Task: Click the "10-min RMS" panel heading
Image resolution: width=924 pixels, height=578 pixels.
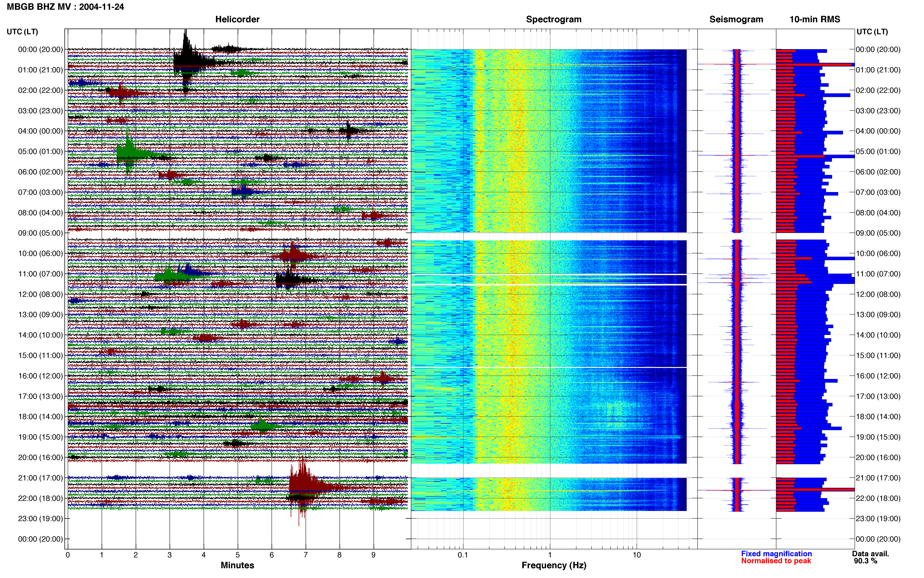Action: tap(815, 19)
